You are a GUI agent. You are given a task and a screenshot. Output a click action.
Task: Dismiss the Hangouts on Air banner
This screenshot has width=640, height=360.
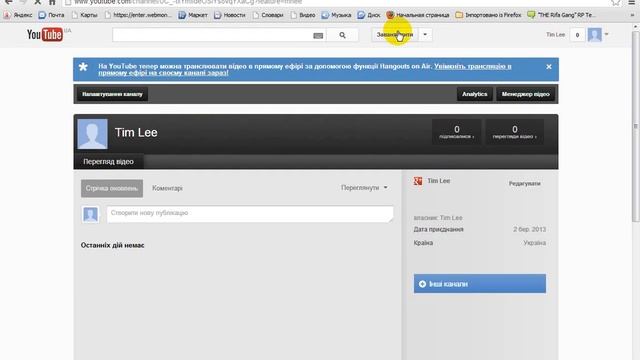pos(549,67)
